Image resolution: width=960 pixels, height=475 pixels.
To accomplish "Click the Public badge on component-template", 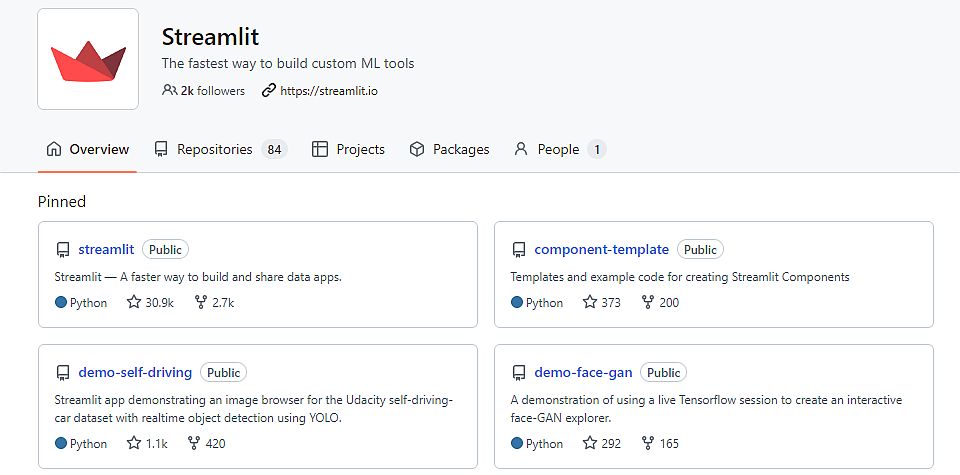I will 700,250.
